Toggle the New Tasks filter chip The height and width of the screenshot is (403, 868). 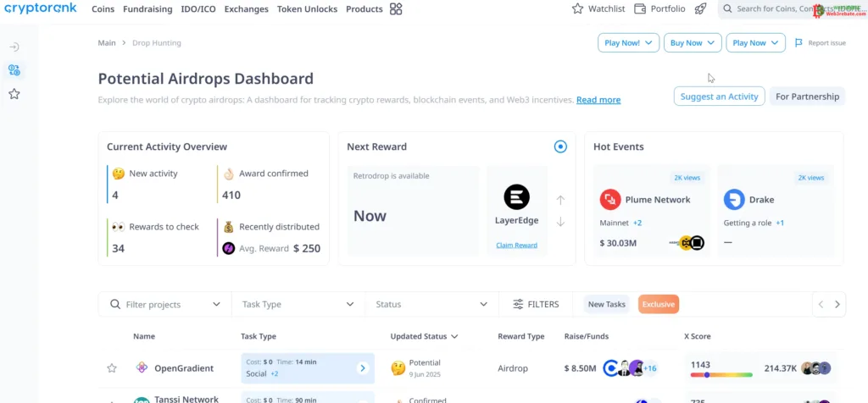607,304
